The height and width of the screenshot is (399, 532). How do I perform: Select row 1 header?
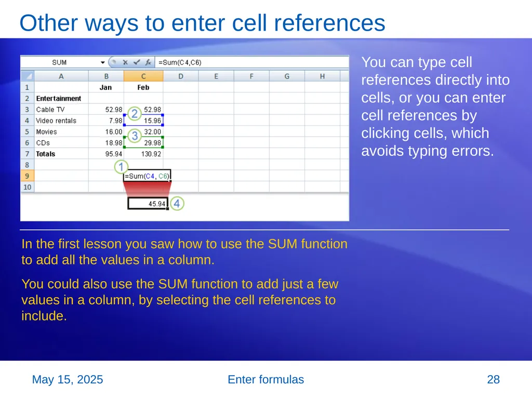pos(28,87)
